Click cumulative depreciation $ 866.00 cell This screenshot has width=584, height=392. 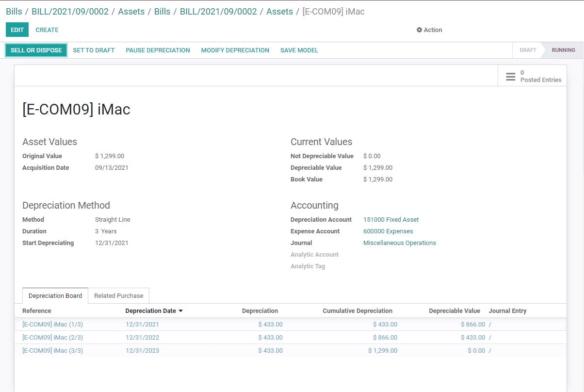pyautogui.click(x=385, y=338)
